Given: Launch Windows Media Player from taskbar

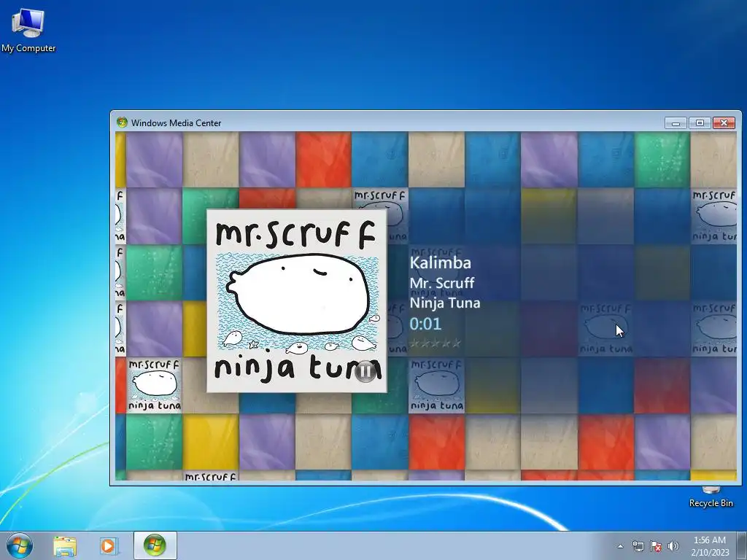Looking at the screenshot, I should tap(108, 545).
